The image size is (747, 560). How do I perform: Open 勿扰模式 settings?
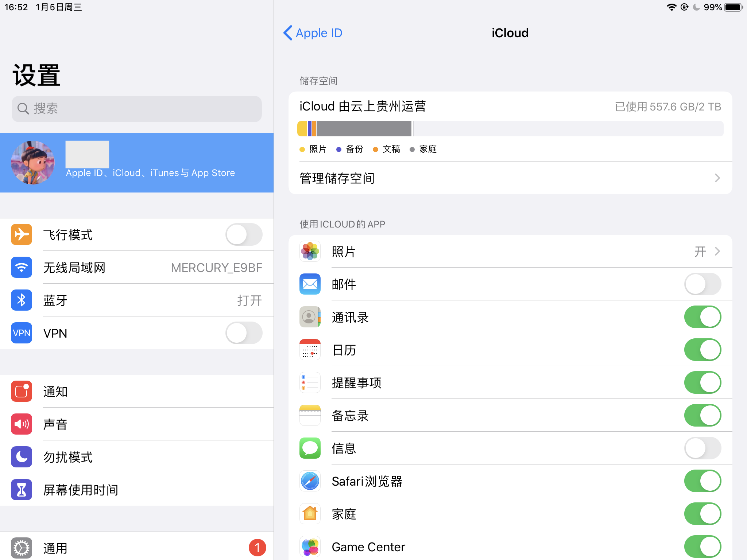[x=137, y=457]
